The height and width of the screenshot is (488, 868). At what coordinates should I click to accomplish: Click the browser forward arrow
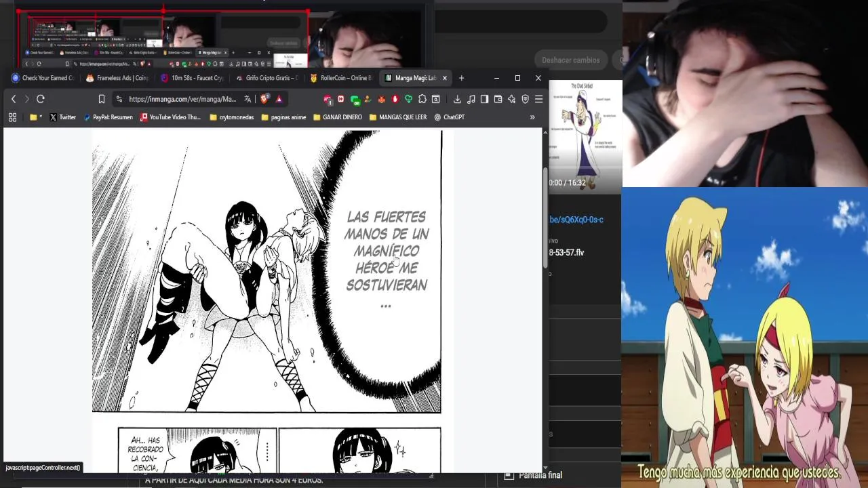point(27,99)
